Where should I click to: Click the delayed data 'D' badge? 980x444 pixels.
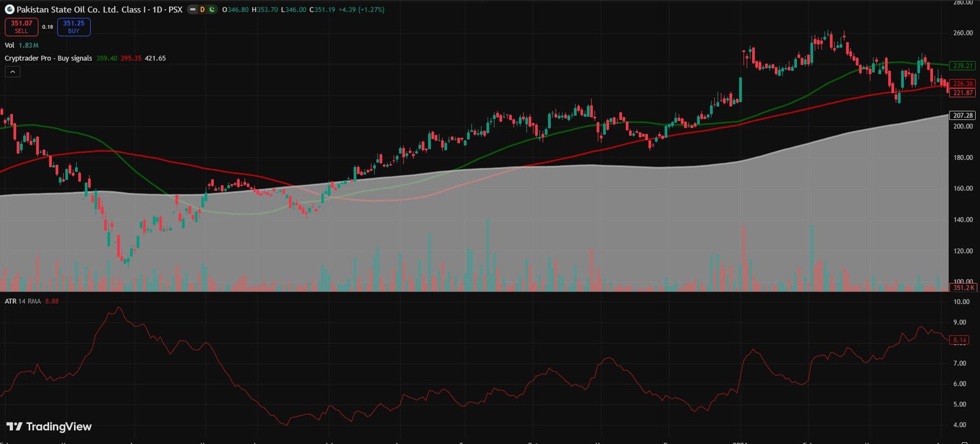point(202,10)
